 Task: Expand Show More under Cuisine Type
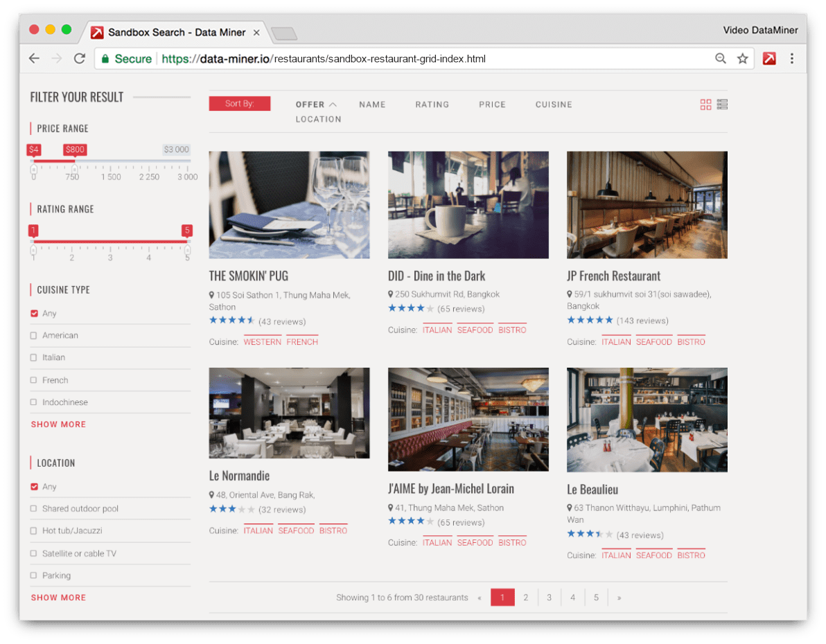[58, 424]
